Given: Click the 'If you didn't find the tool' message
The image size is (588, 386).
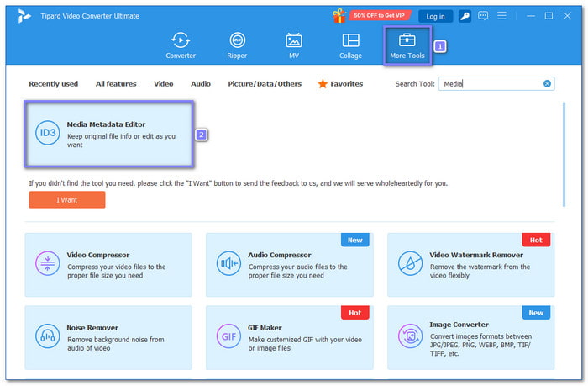Looking at the screenshot, I should (238, 183).
